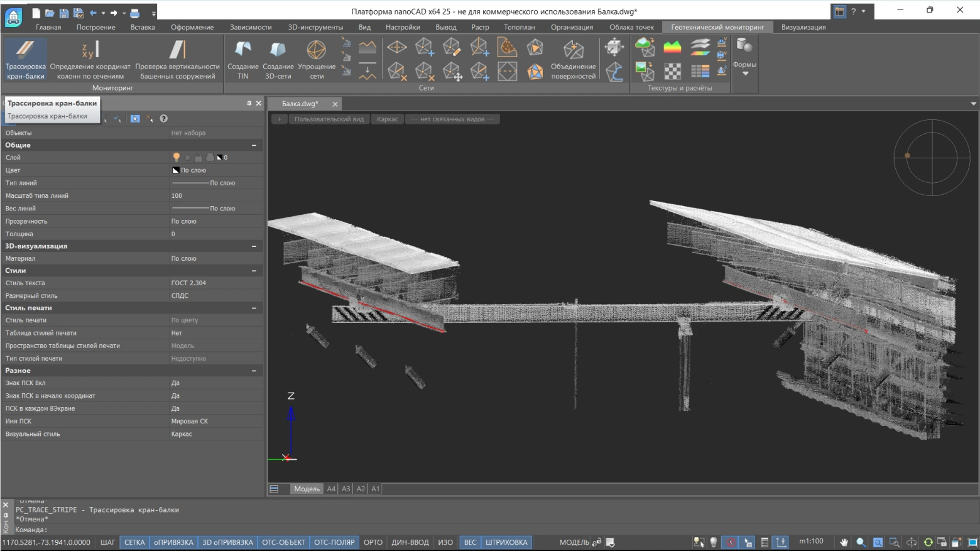Expand the Формы dropdown

click(745, 74)
